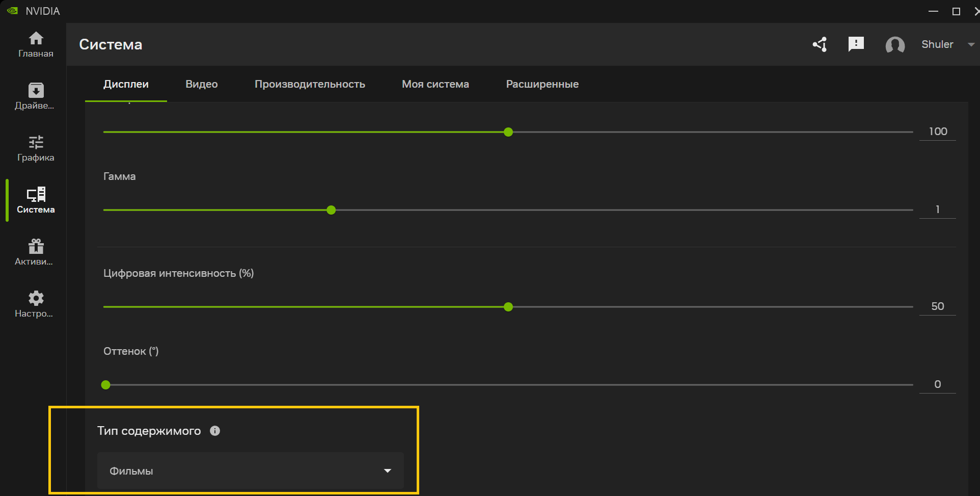Image resolution: width=980 pixels, height=496 pixels.
Task: Open the Тип содержимого dropdown showing Фильмы
Action: point(249,470)
